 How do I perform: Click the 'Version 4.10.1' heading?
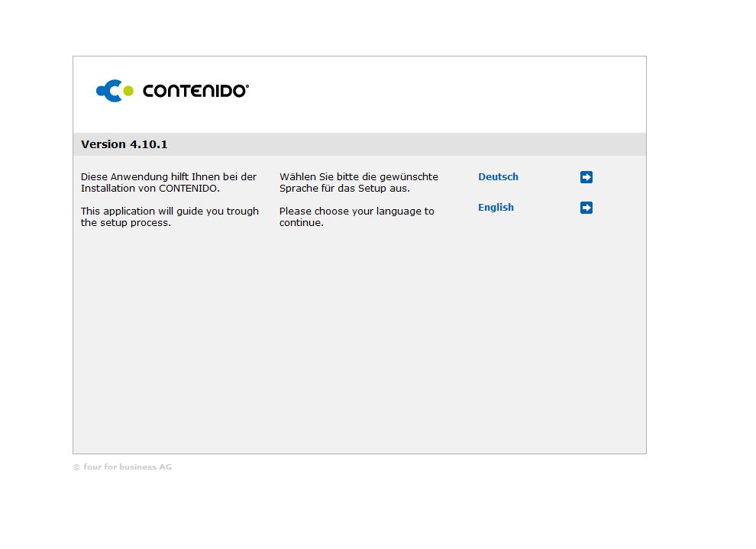tap(124, 144)
